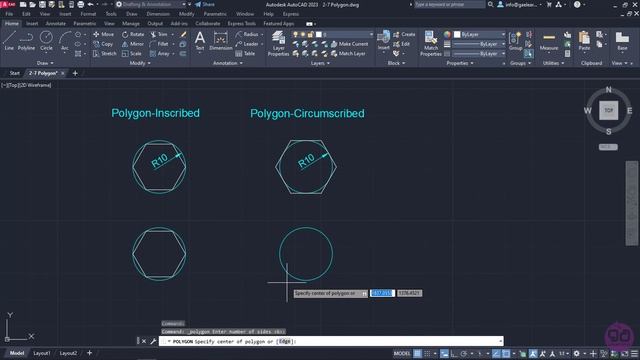Toggle clean screen icon in status bar
The width and height of the screenshot is (640, 360).
(625, 353)
